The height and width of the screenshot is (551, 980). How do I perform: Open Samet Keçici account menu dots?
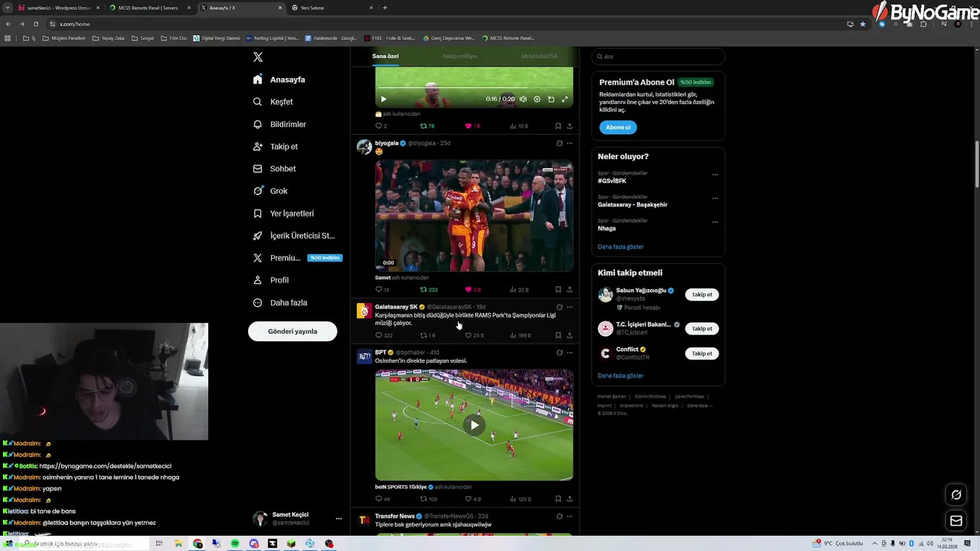pos(338,519)
